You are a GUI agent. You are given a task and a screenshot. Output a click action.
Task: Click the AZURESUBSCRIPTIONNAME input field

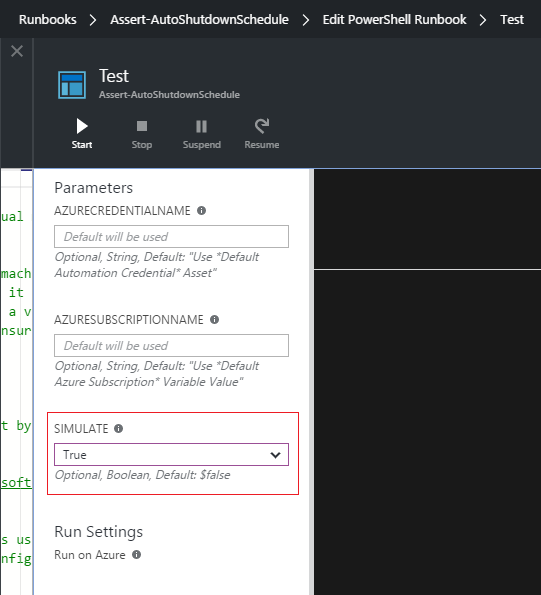pos(171,346)
